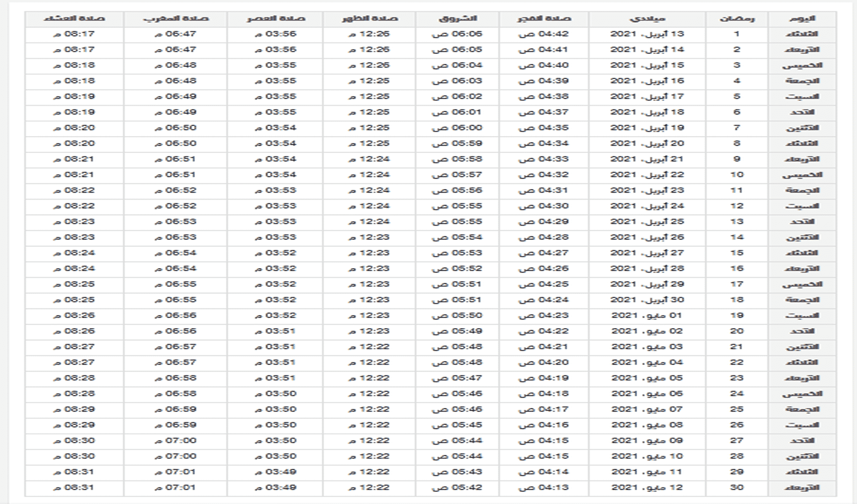Click Asr time in 23 أبريل row

pyautogui.click(x=275, y=191)
